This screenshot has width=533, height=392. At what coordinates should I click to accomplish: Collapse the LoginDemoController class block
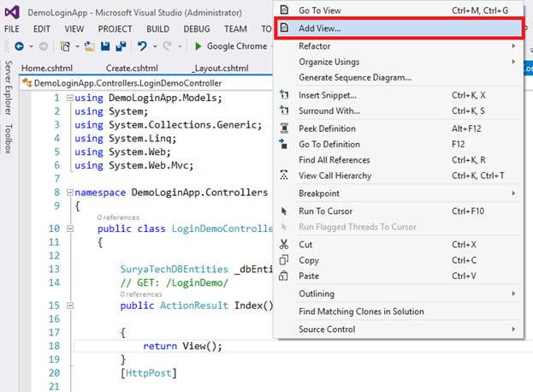(x=69, y=229)
